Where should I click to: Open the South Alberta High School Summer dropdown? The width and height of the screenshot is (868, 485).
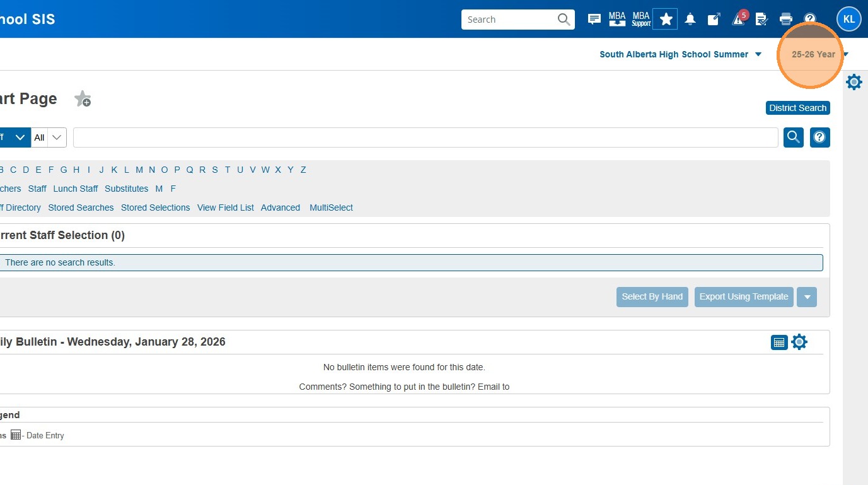coord(681,54)
